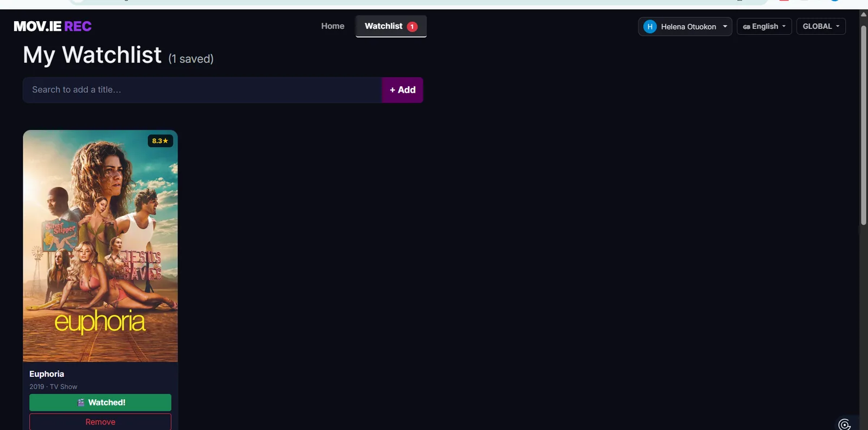
Task: Click the My Watchlist heading
Action: point(92,55)
